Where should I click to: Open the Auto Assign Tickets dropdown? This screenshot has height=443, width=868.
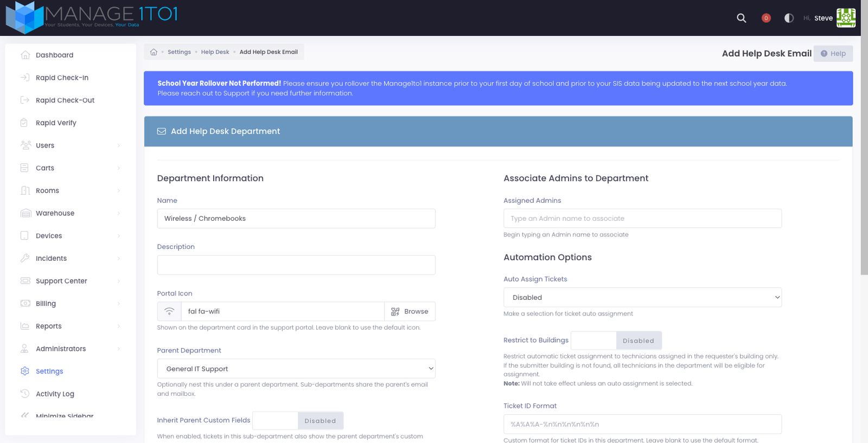642,297
